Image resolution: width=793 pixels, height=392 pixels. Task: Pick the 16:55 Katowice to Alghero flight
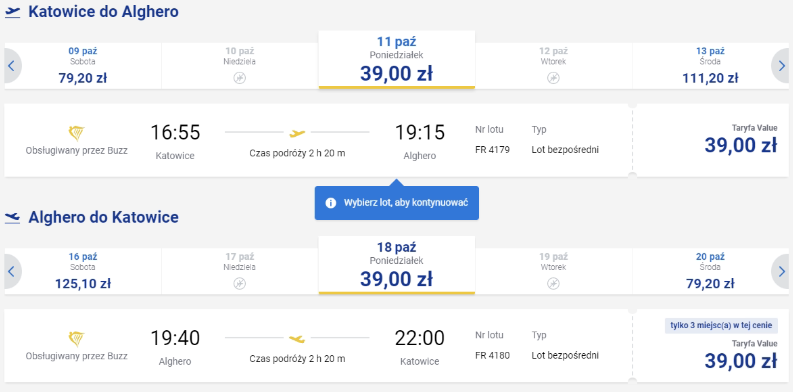pyautogui.click(x=318, y=140)
